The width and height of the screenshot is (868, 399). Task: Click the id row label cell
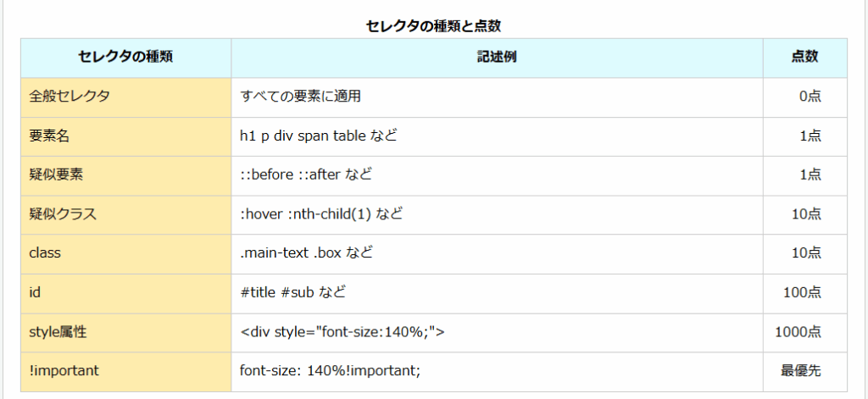click(125, 294)
